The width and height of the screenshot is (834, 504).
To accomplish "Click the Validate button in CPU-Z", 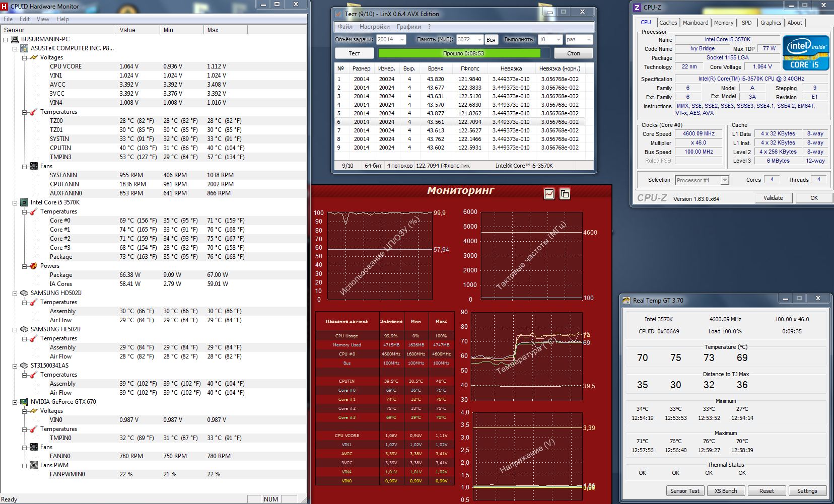I will click(773, 198).
